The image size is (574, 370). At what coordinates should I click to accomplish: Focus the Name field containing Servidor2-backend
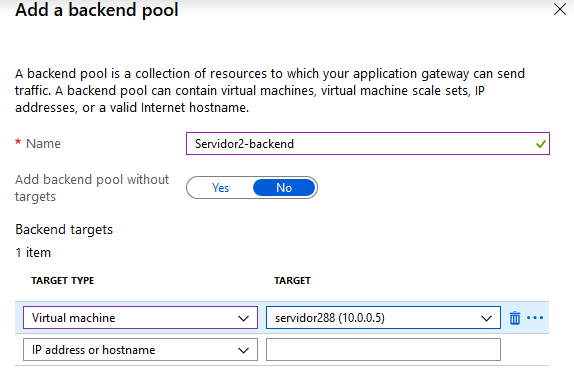368,143
